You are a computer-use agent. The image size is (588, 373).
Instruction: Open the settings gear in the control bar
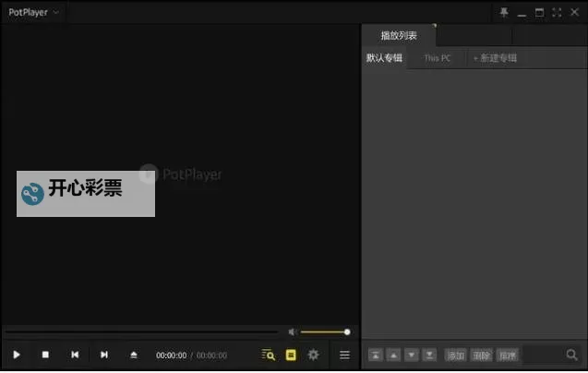(313, 355)
